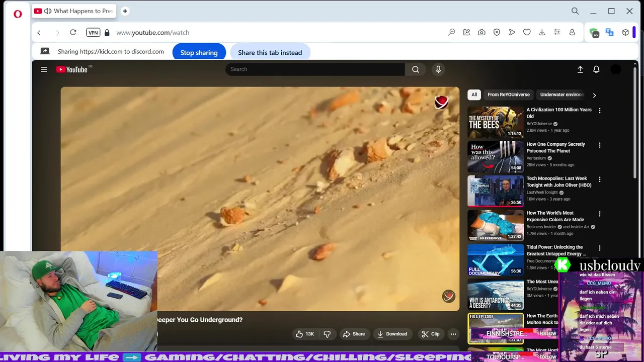Select the Underwater environments chip
644x362 pixels.
(562, 95)
